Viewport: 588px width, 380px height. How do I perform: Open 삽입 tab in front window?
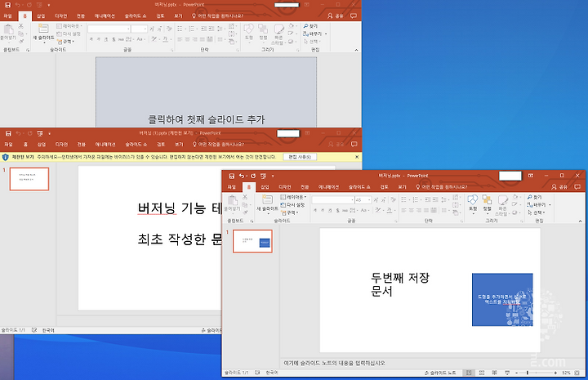click(x=265, y=187)
